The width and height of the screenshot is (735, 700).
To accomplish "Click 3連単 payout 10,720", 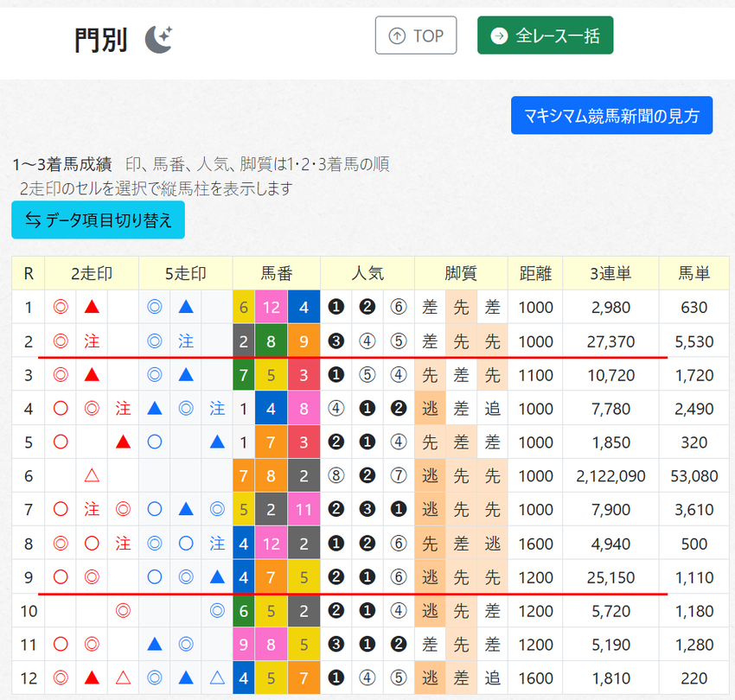I will [610, 375].
